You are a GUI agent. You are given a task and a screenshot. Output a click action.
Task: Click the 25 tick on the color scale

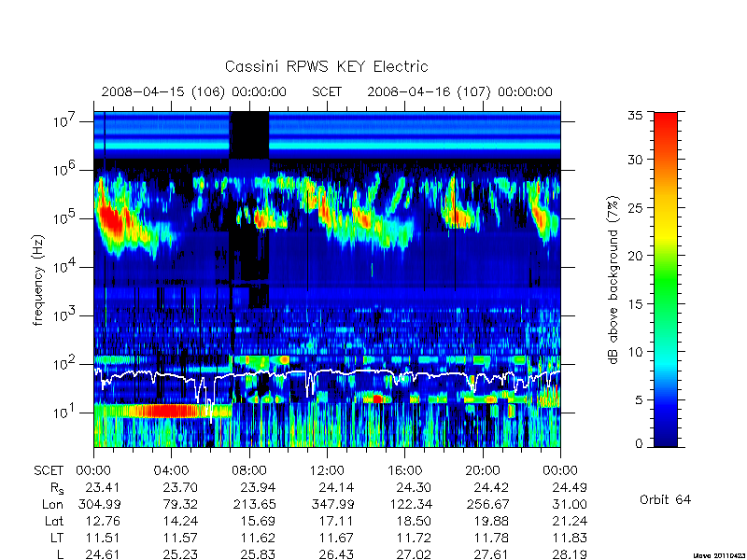point(635,207)
